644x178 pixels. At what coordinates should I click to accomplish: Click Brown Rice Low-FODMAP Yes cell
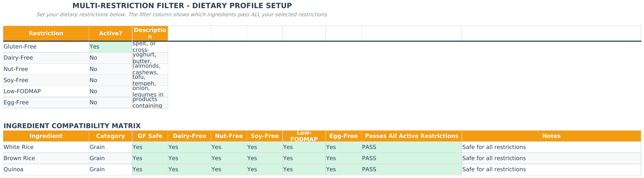[x=304, y=158]
